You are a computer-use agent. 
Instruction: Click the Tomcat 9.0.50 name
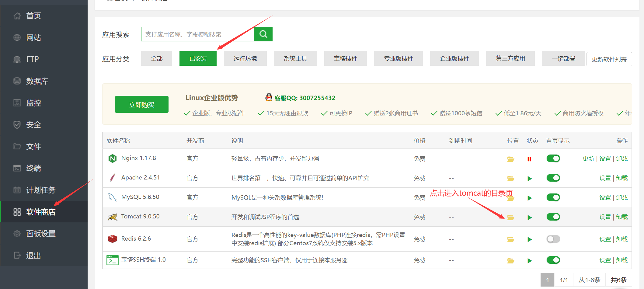click(x=140, y=216)
